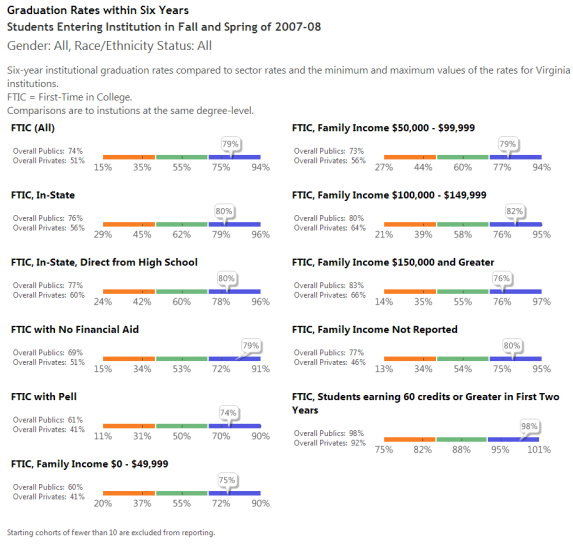Click the Graduation Rates within Six Years title
Viewport: 573px width, 548px height.
tap(98, 10)
